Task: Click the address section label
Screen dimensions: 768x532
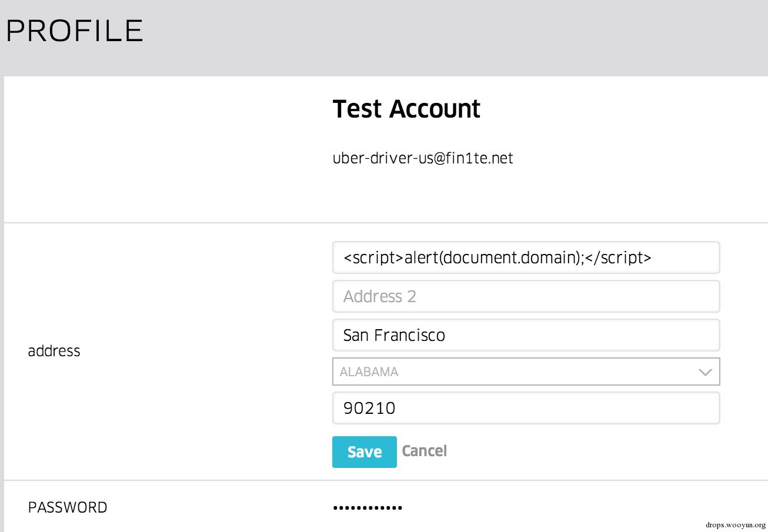Action: (54, 351)
